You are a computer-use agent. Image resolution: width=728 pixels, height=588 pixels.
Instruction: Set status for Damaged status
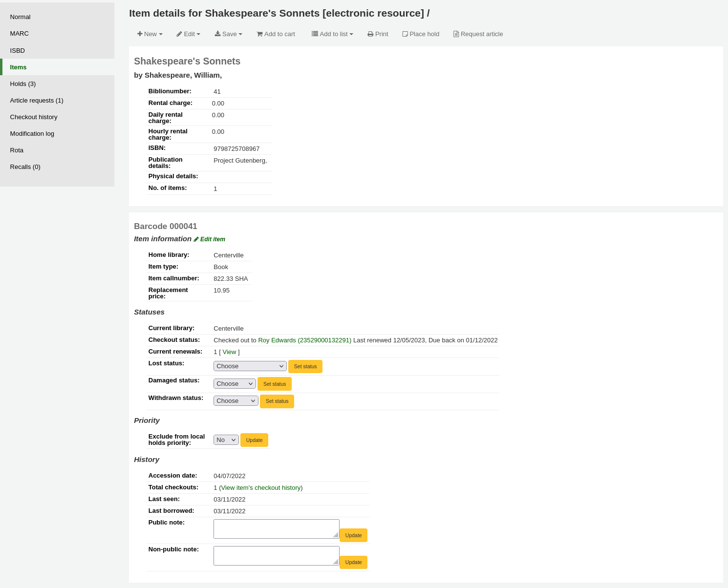[x=275, y=384]
